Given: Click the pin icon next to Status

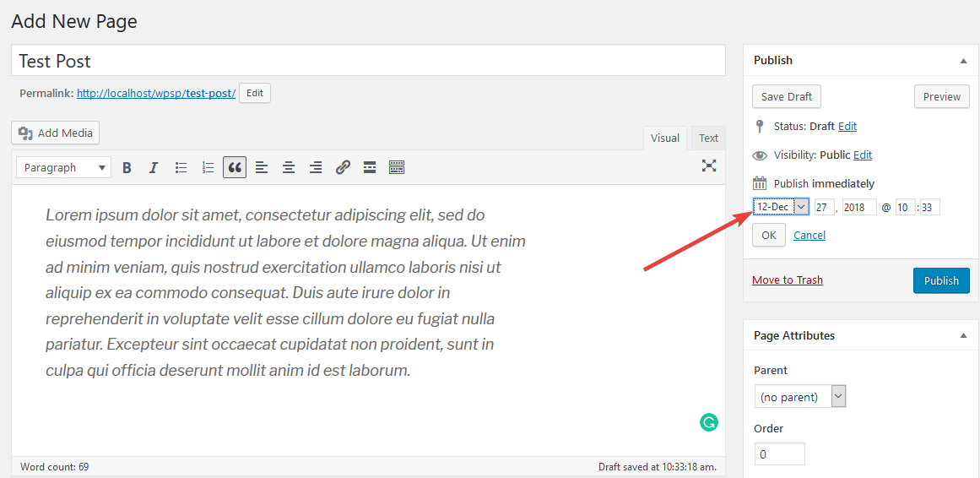Looking at the screenshot, I should tap(760, 127).
